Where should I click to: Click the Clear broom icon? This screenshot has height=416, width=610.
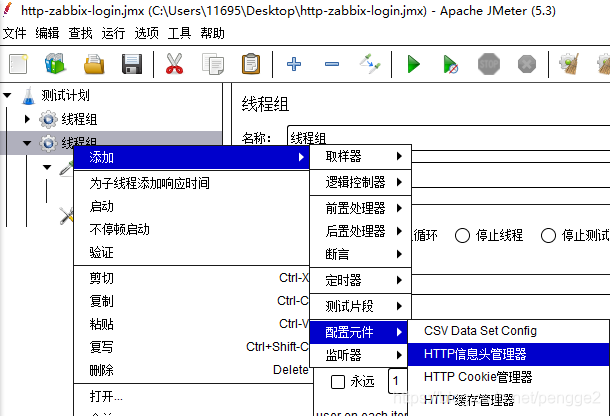point(569,64)
